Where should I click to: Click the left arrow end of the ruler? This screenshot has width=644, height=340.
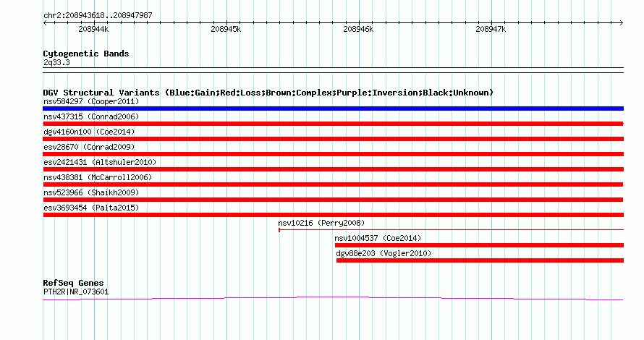[x=45, y=23]
